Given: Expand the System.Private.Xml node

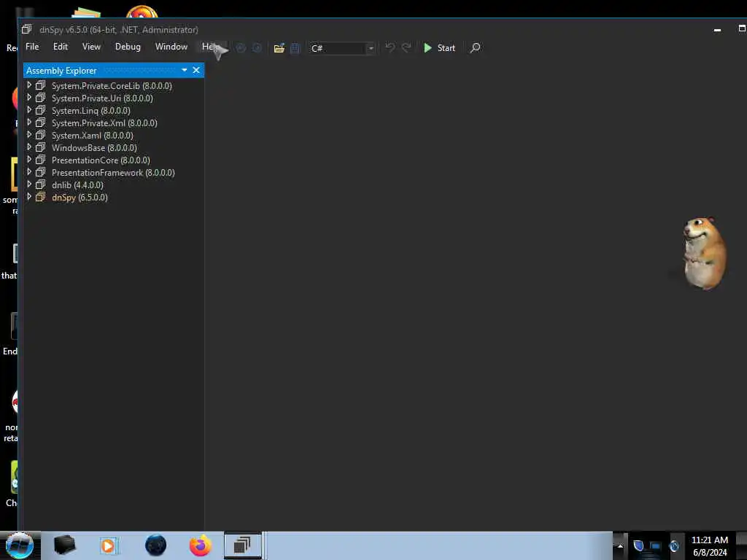Looking at the screenshot, I should (x=29, y=122).
